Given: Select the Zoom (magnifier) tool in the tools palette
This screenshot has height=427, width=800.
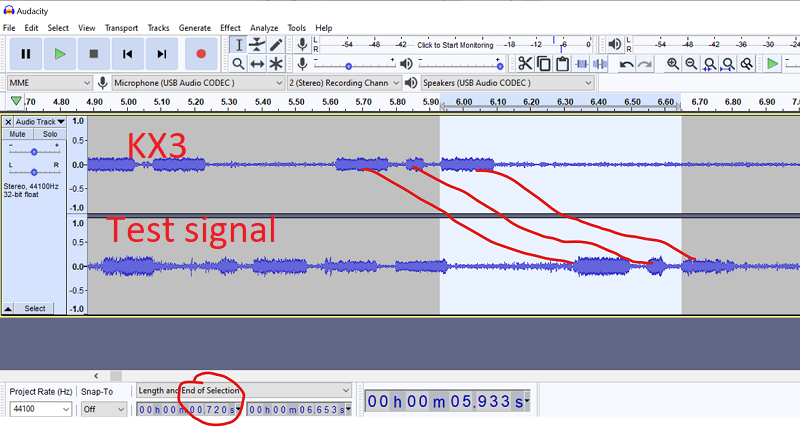Looking at the screenshot, I should point(238,64).
